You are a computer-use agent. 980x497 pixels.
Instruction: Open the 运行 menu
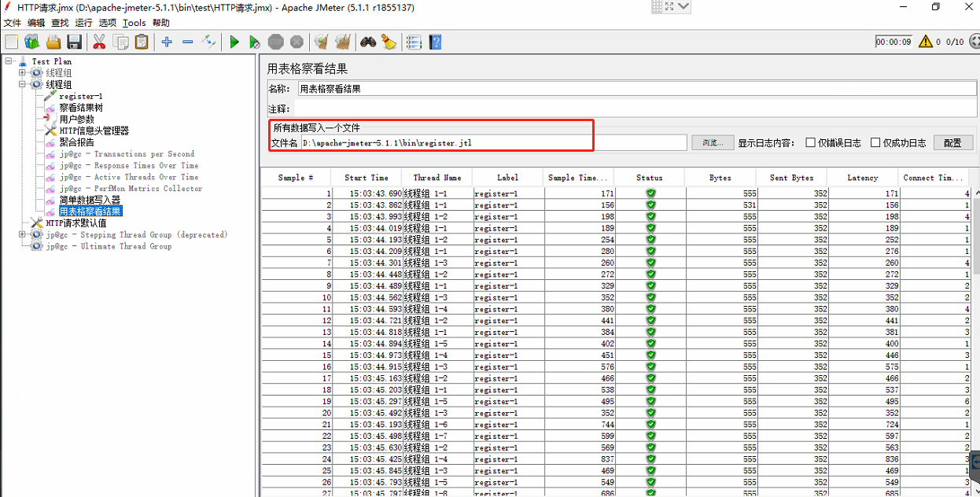tap(84, 22)
